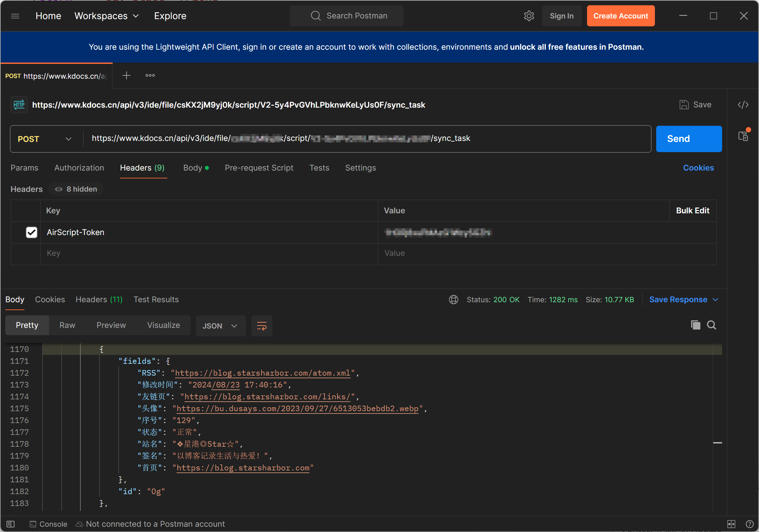Toggle the sidebar icon in status bar
The width and height of the screenshot is (759, 532).
pyautogui.click(x=11, y=524)
